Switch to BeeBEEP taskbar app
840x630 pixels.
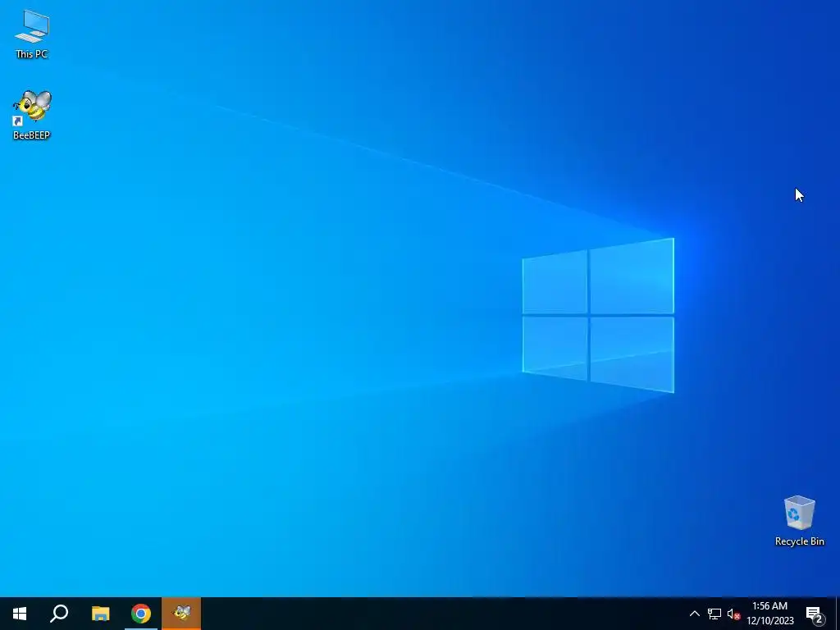pos(181,614)
